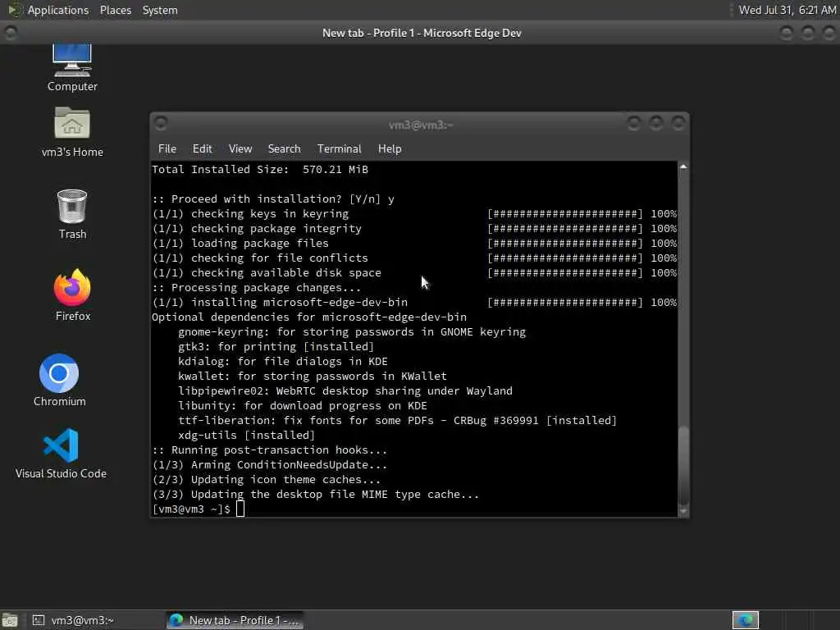
Task: Launch Visual Studio Code desktop icon
Action: pos(61,453)
